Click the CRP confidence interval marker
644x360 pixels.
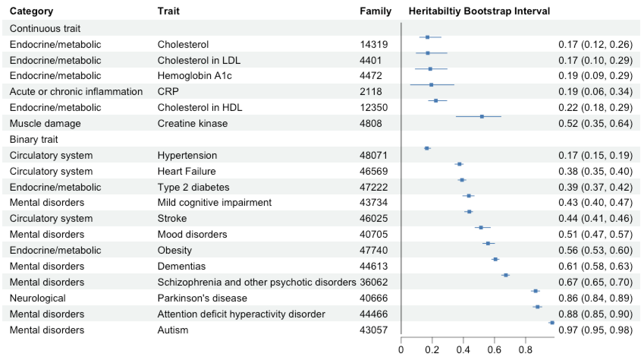point(431,85)
